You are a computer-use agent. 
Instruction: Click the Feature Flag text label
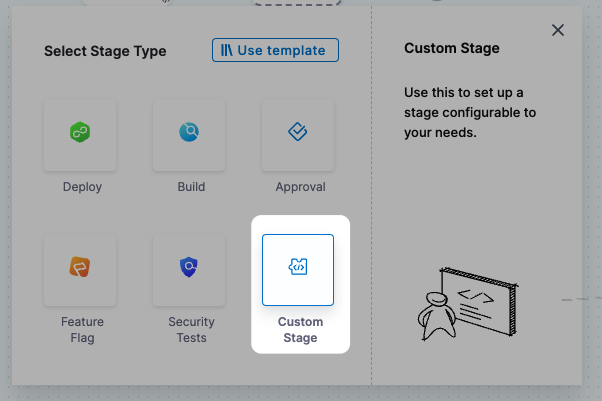point(80,330)
